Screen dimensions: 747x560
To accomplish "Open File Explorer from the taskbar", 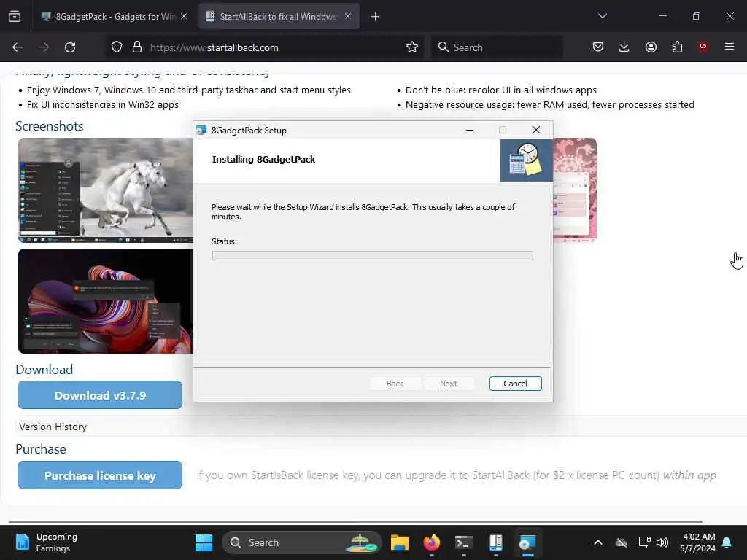I will coord(400,542).
